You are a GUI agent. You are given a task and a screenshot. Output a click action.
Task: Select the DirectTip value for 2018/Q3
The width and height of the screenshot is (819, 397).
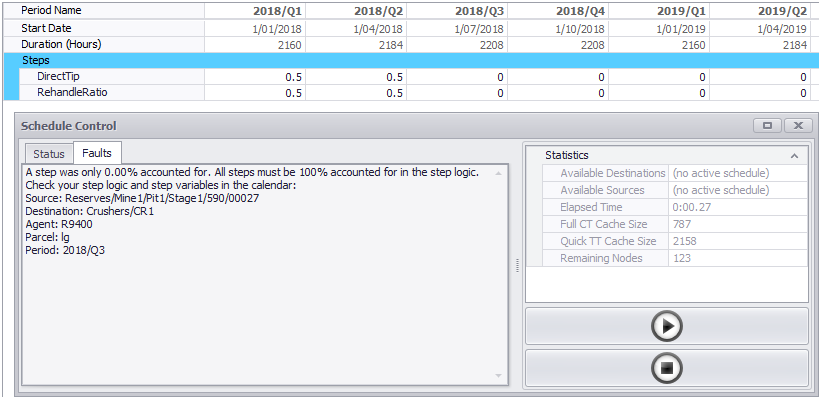[457, 77]
